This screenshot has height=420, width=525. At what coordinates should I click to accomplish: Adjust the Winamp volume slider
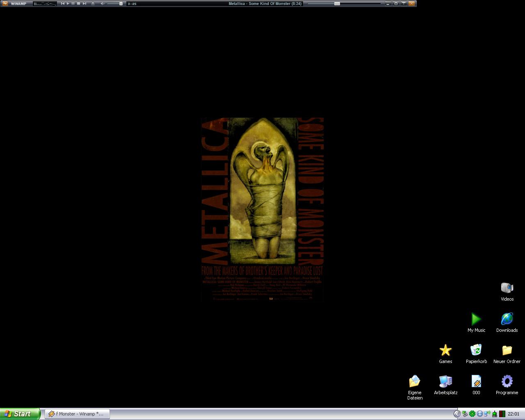tap(115, 4)
